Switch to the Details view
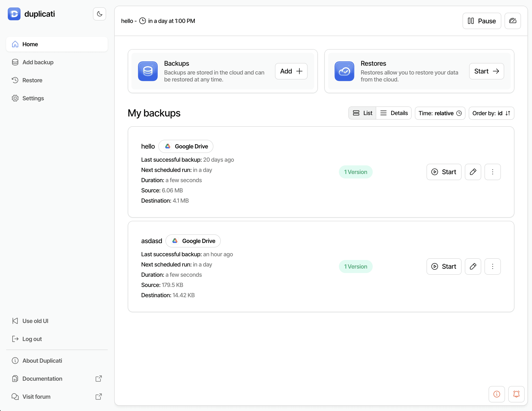The width and height of the screenshot is (532, 411). point(394,113)
